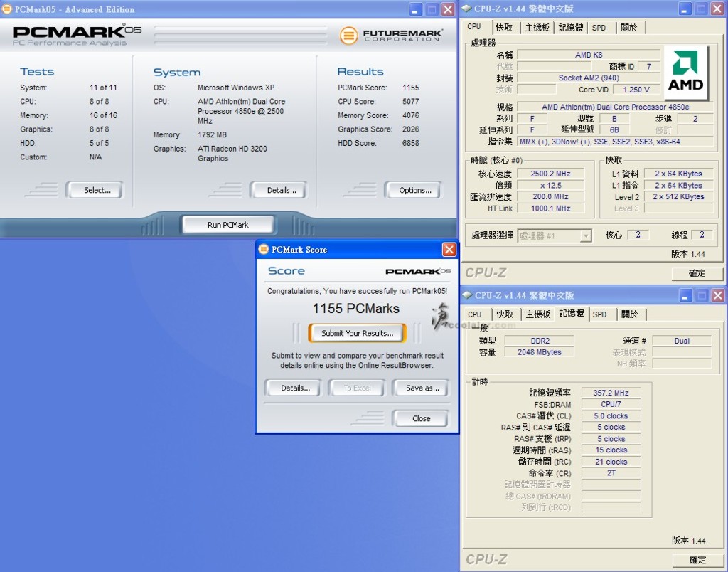Switch to 主機板 tab in upper CPU-Z
Image resolution: width=728 pixels, height=572 pixels.
(537, 28)
